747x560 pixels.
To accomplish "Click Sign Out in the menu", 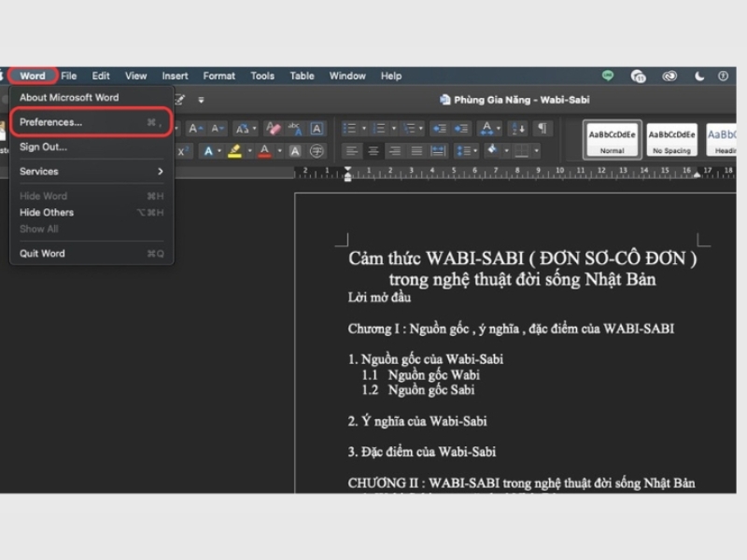I will (x=43, y=147).
